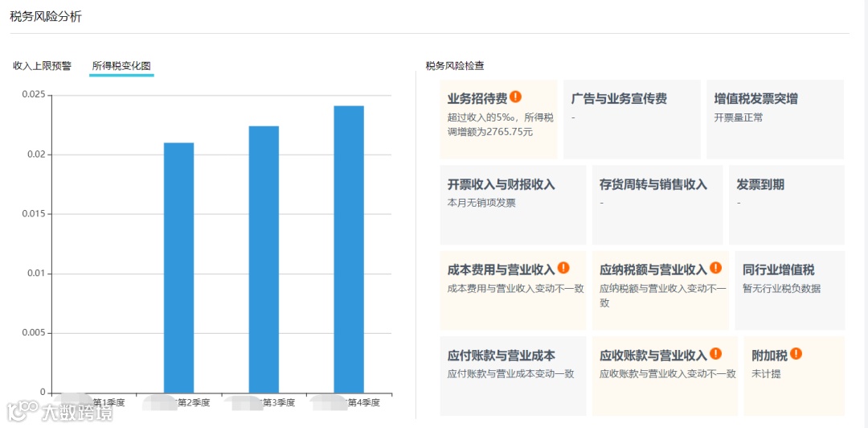Click text 开票量正常
Image resolution: width=868 pixels, height=428 pixels.
click(739, 117)
